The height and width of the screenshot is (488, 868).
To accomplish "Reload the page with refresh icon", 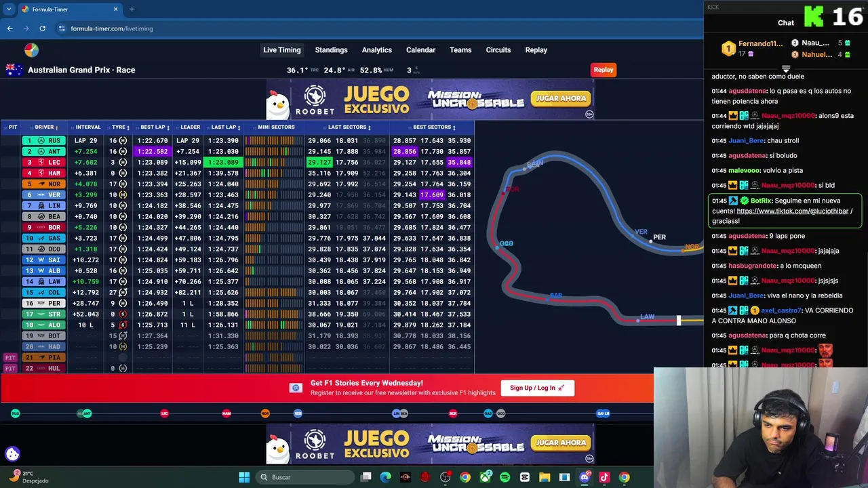I will tap(42, 28).
